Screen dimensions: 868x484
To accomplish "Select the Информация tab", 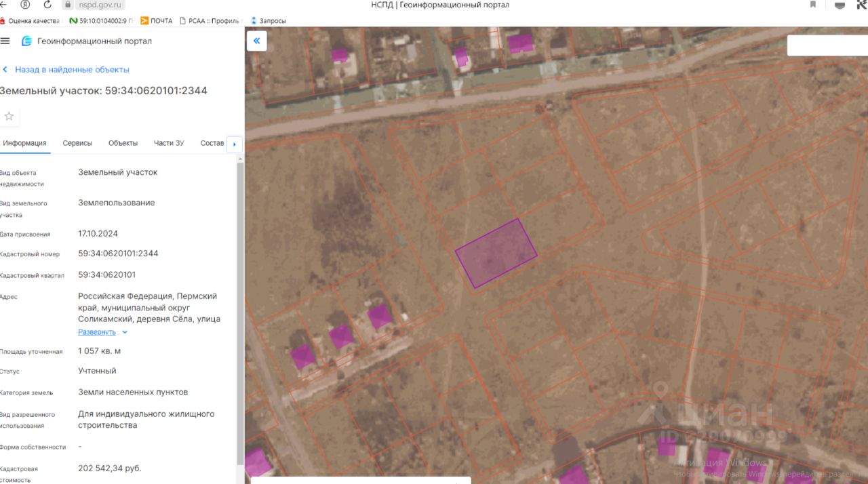I will point(24,143).
